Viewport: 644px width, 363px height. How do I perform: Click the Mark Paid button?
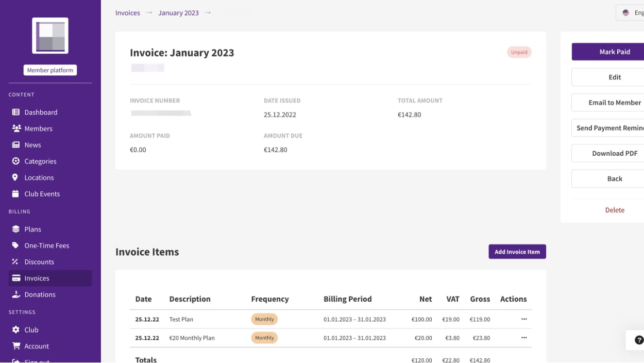(x=608, y=52)
